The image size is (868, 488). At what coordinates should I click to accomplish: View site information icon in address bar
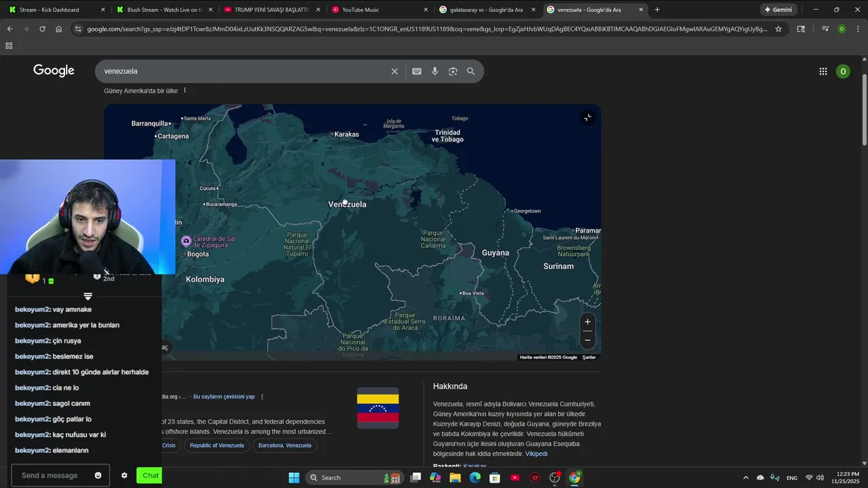78,29
